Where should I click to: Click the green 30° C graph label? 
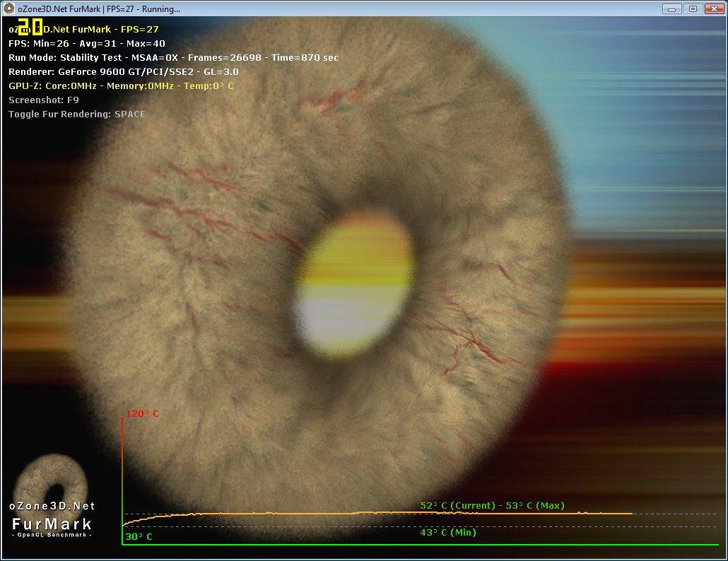point(139,536)
